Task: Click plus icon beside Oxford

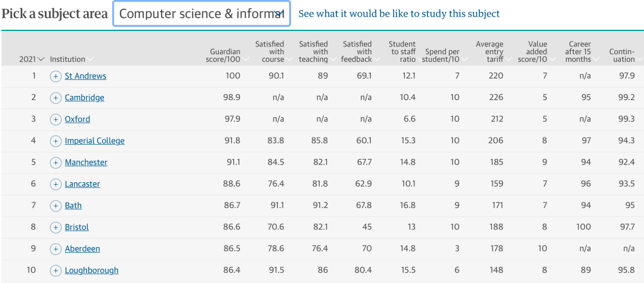Action: pyautogui.click(x=55, y=119)
